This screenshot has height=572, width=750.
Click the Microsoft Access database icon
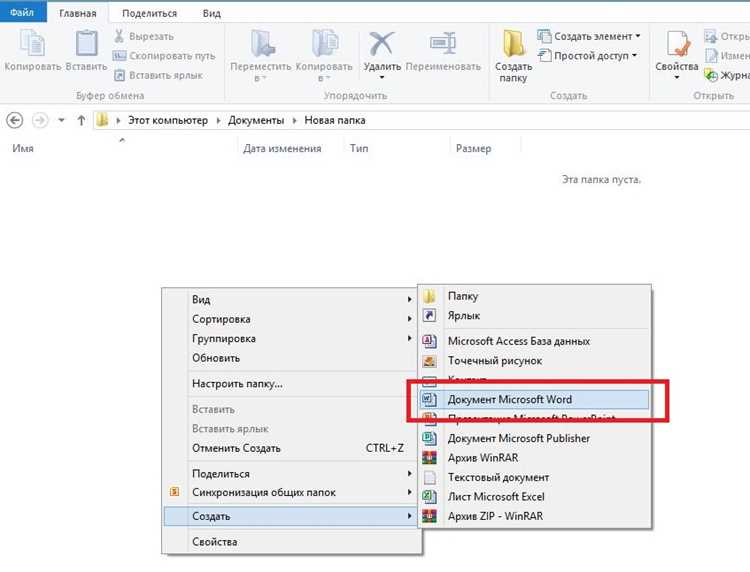430,341
